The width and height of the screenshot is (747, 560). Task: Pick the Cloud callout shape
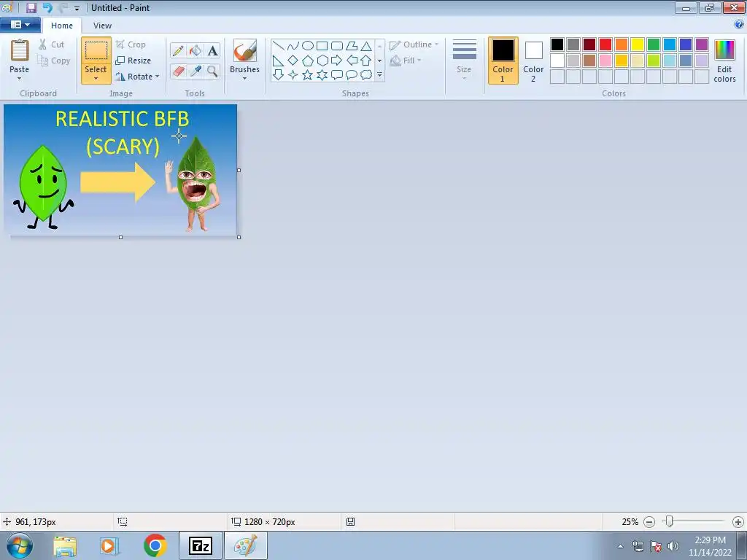[x=366, y=75]
